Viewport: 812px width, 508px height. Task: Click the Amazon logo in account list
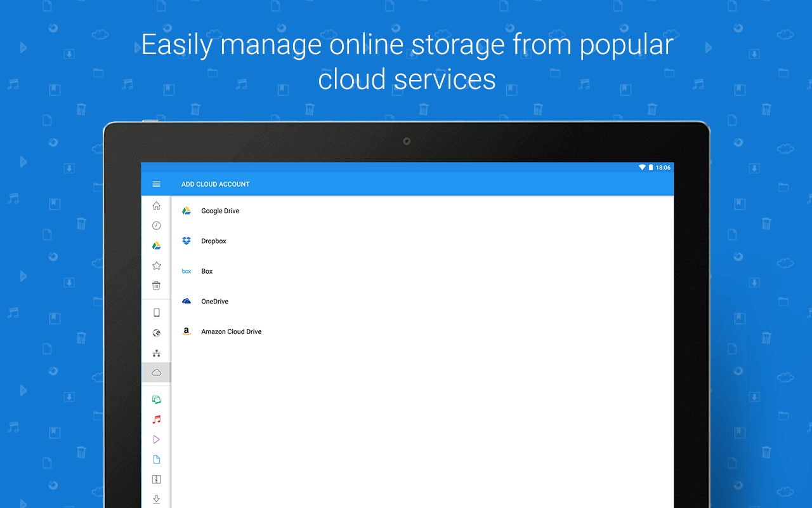click(187, 331)
